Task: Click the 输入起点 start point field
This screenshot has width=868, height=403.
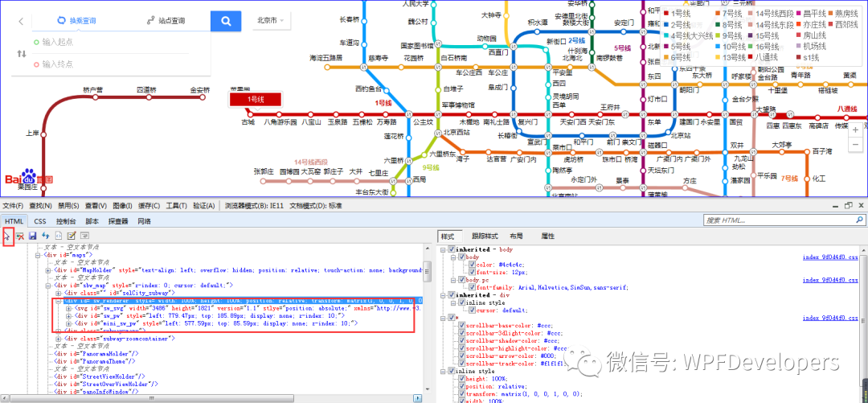Action: (x=111, y=42)
